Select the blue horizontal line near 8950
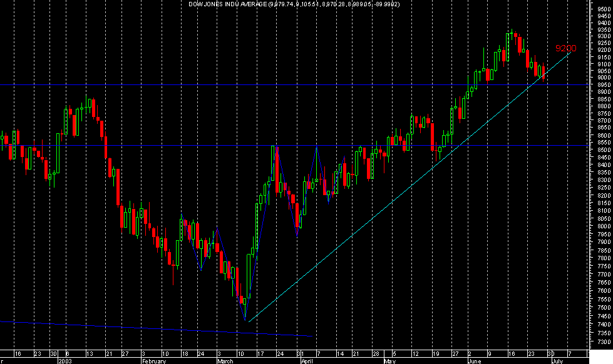The width and height of the screenshot is (613, 364). click(294, 85)
